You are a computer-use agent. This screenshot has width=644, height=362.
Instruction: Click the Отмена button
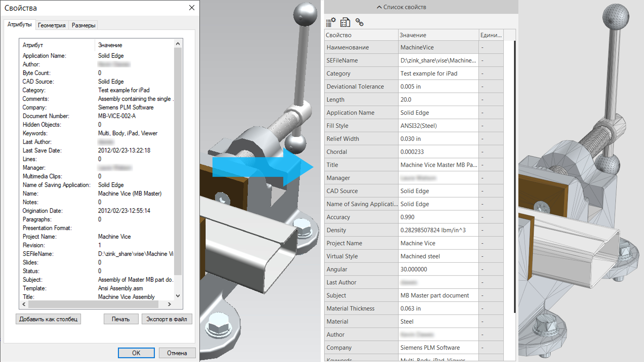point(177,353)
